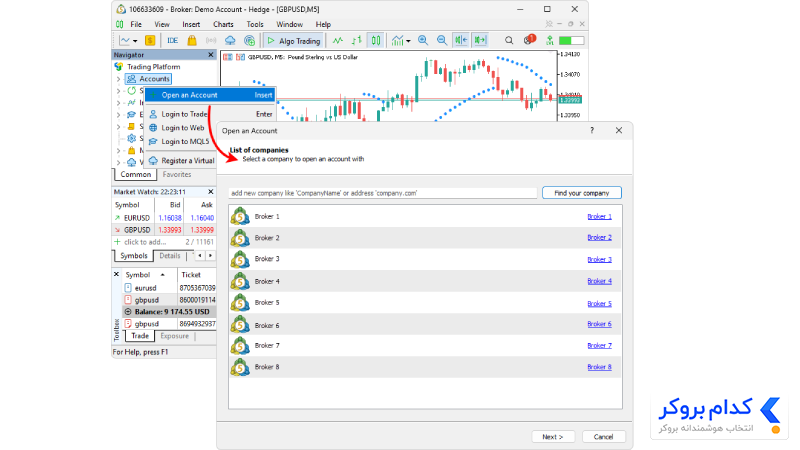Switch to Exposure tab
This screenshot has width=800, height=450.
coord(174,336)
